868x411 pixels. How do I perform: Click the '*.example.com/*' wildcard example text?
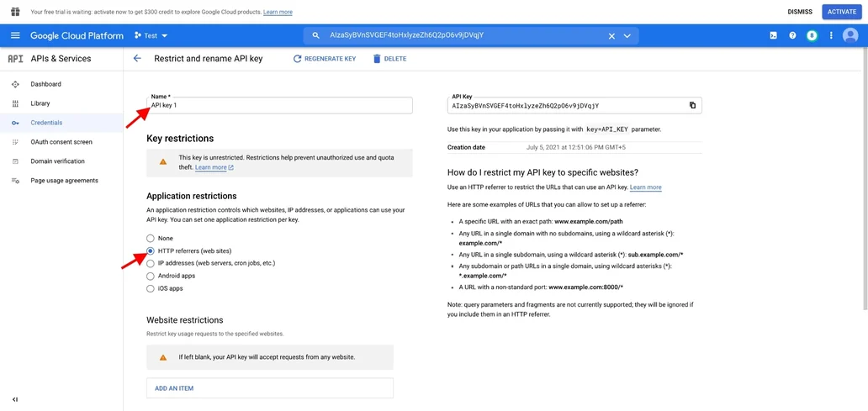tap(483, 276)
